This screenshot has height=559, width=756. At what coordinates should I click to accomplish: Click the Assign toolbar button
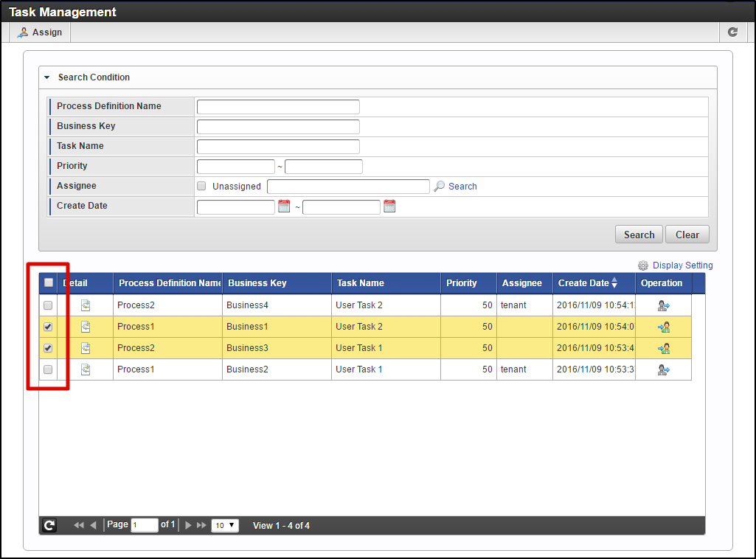point(40,32)
